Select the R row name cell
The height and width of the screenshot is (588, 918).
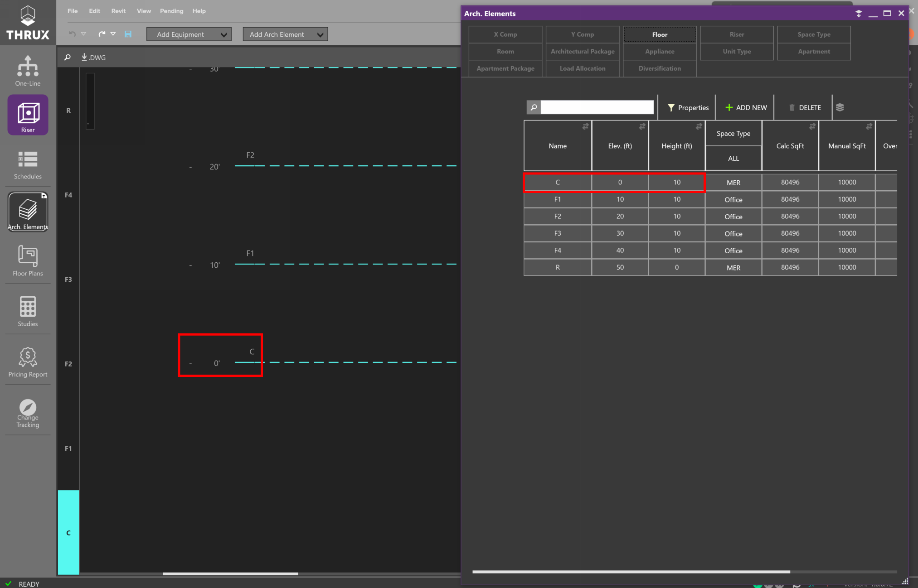[558, 267]
